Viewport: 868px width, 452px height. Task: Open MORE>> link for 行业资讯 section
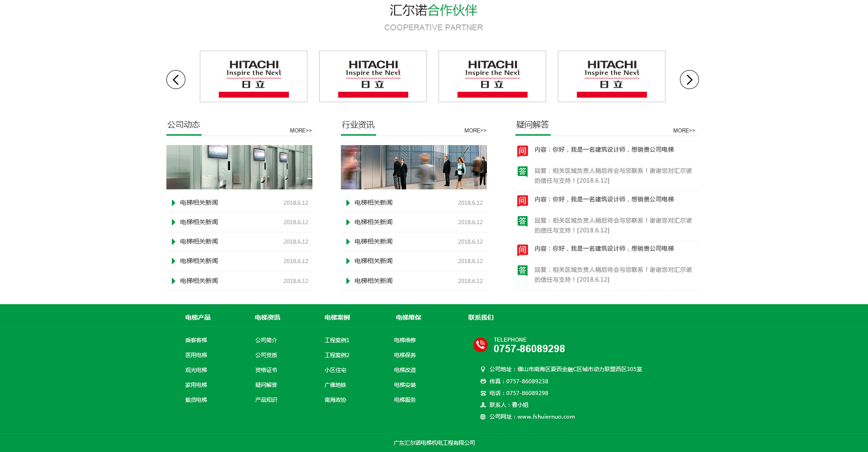click(x=475, y=131)
